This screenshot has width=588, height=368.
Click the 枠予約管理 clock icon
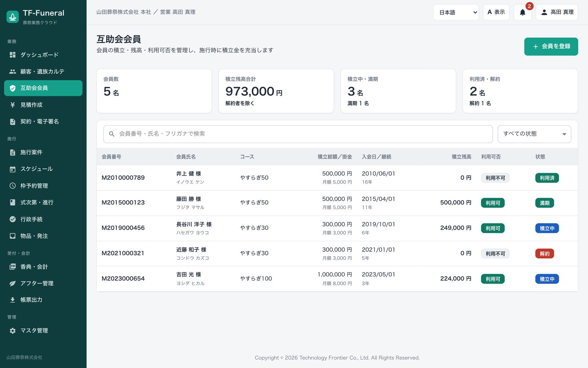click(x=12, y=186)
